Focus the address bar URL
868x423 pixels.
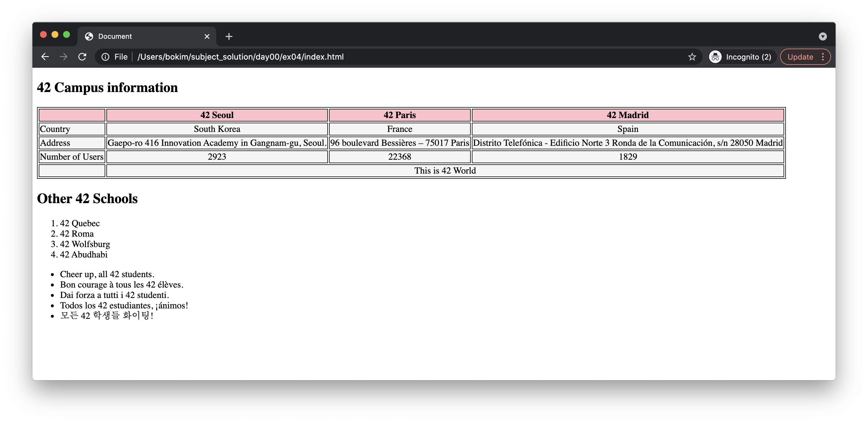[240, 57]
